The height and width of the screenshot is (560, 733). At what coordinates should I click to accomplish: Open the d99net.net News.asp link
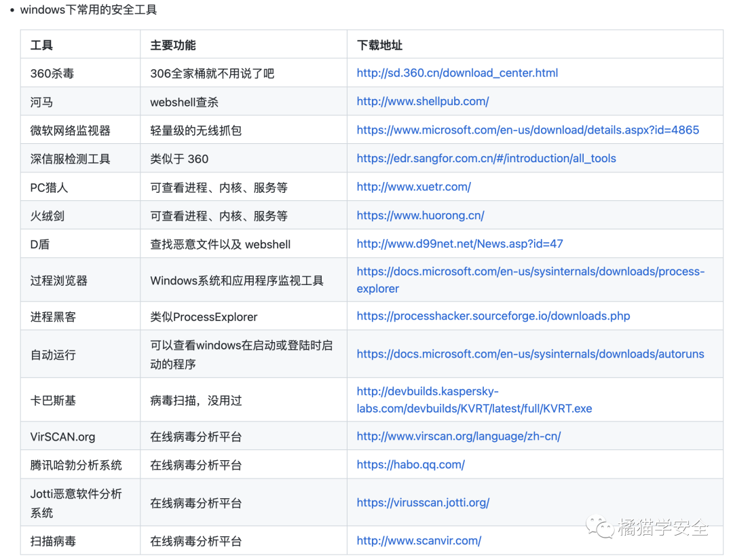[459, 244]
